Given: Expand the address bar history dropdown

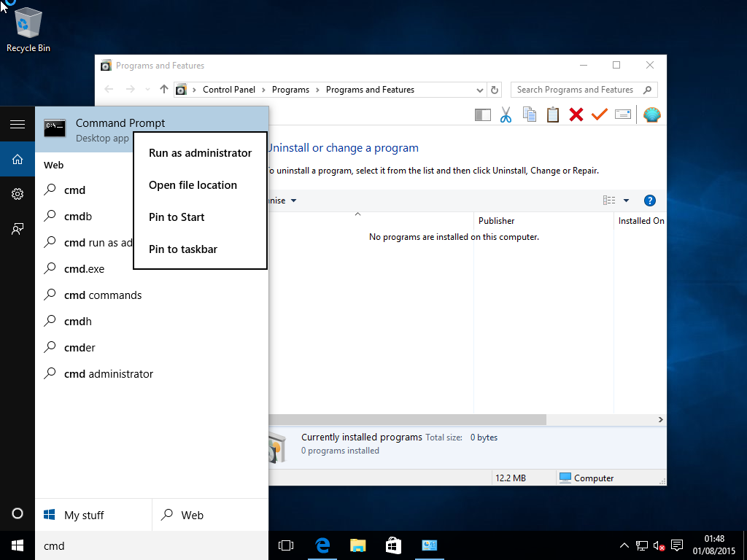Looking at the screenshot, I should click(480, 90).
